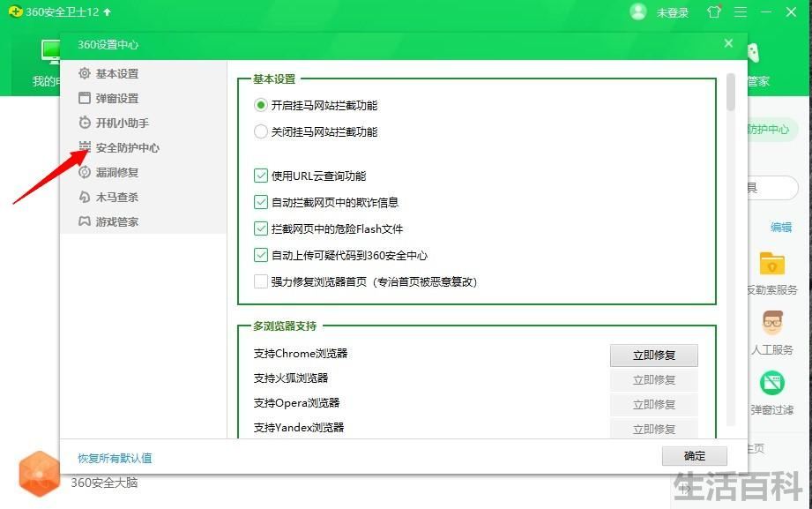Open 360安全大脑 hexagon icon
This screenshot has width=812, height=509.
(x=40, y=474)
